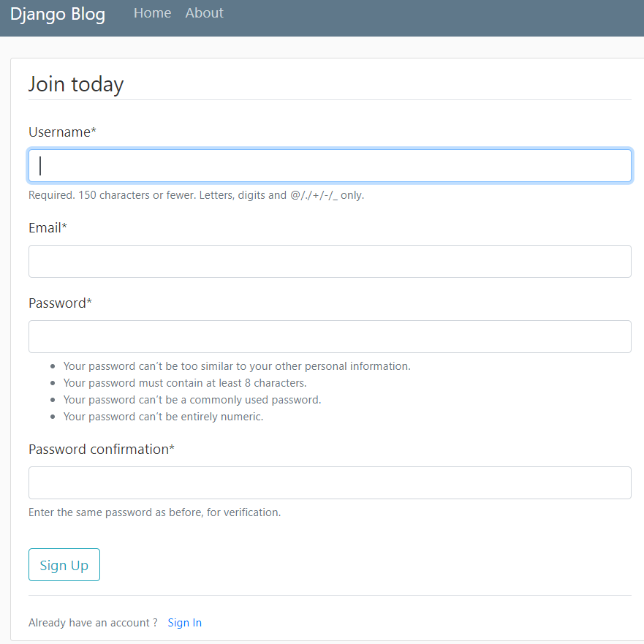Click the Password input field

(329, 336)
